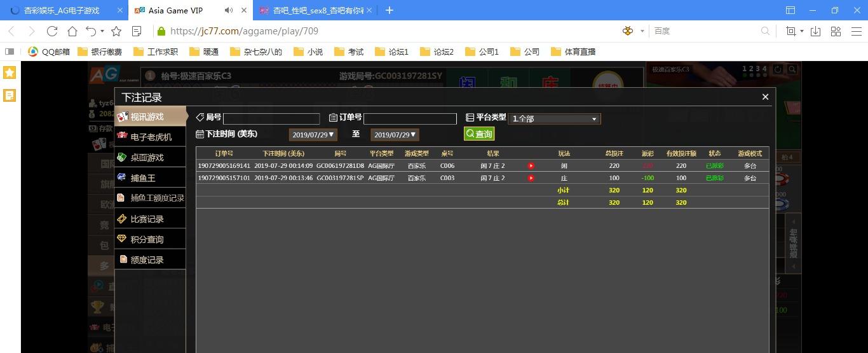Open the 公司1 bookmark folder
Screen dimensions: 868x353
[482, 52]
